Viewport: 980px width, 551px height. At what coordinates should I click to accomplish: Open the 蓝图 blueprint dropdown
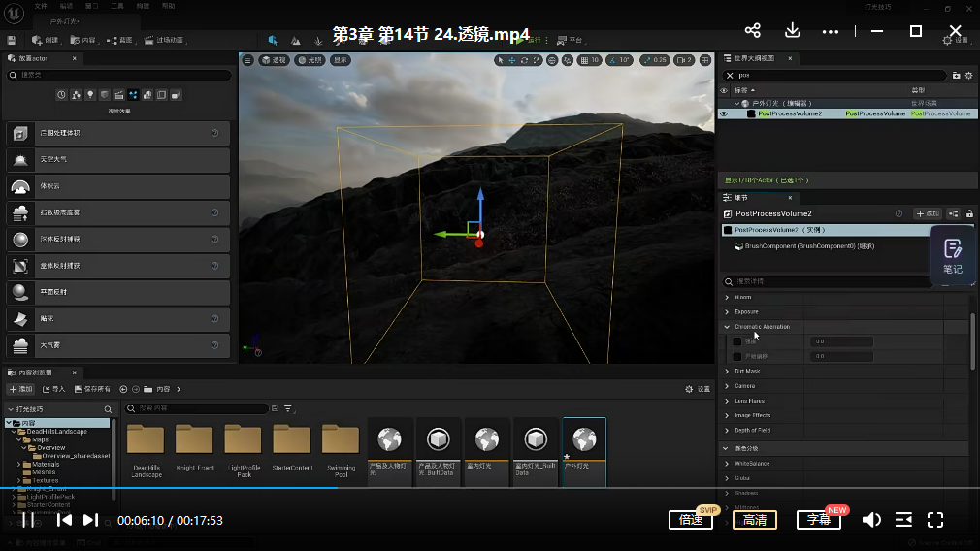(120, 40)
